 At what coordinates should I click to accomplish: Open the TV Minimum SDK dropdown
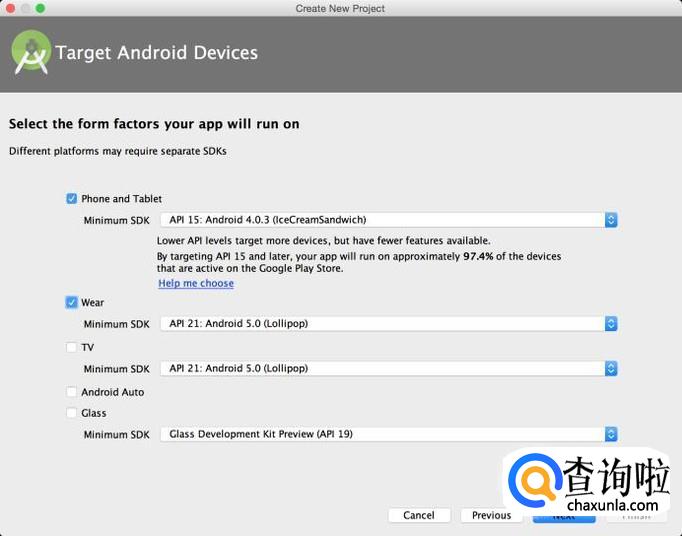click(388, 368)
